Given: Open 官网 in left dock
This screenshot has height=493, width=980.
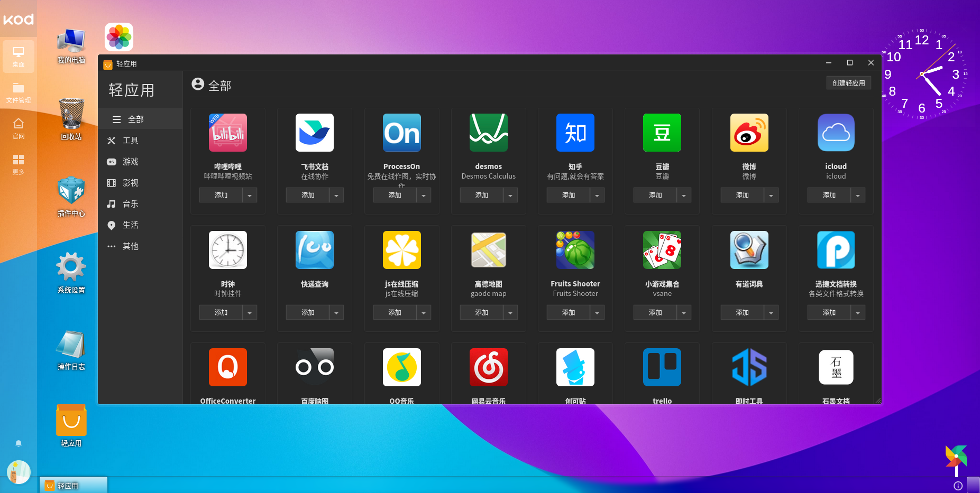Looking at the screenshot, I should click(x=19, y=128).
